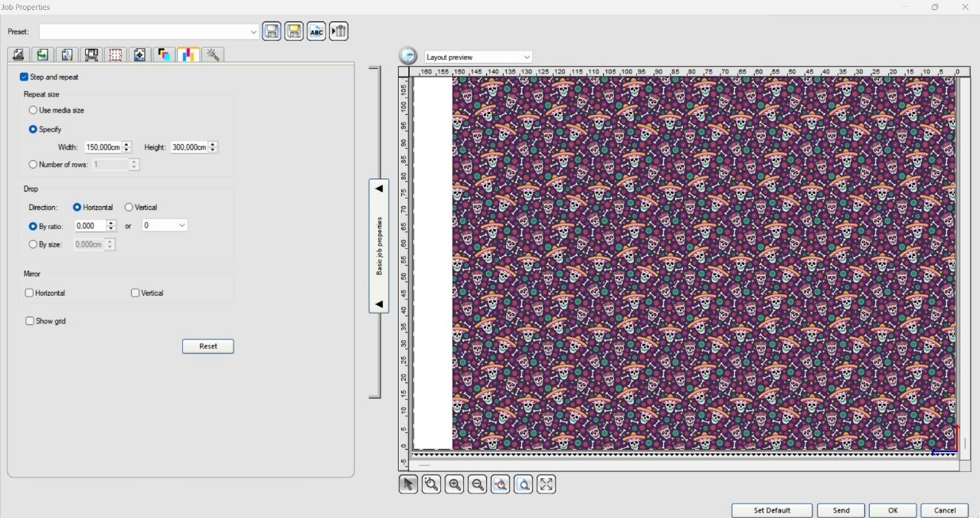Click the Height field showing 300,000cm
980x518 pixels.
189,147
